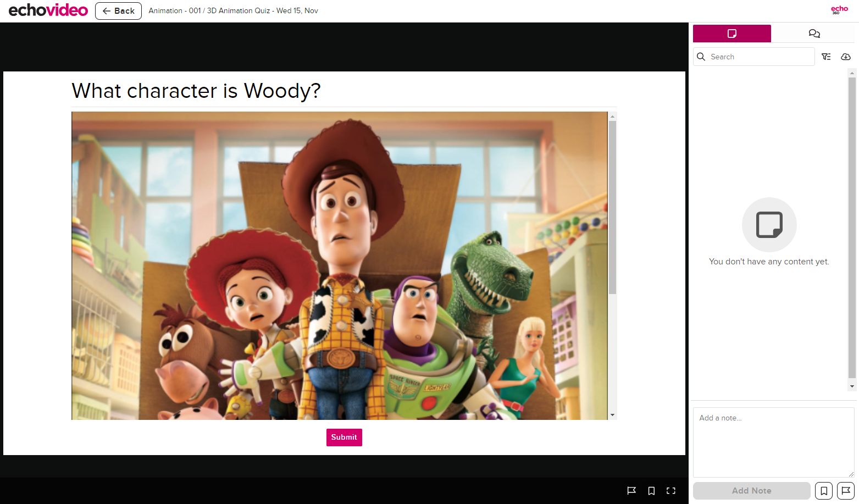Click the notes panel scroll up arrow
The height and width of the screenshot is (504, 859).
(x=852, y=73)
